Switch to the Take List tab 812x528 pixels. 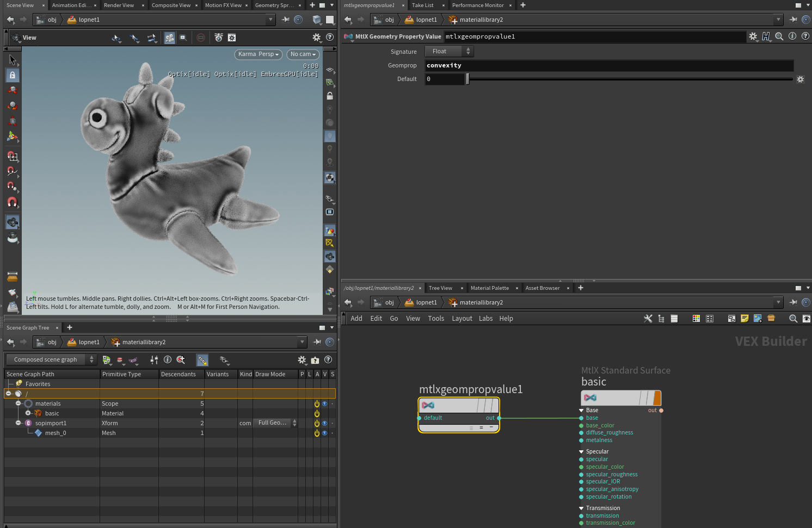pyautogui.click(x=422, y=5)
